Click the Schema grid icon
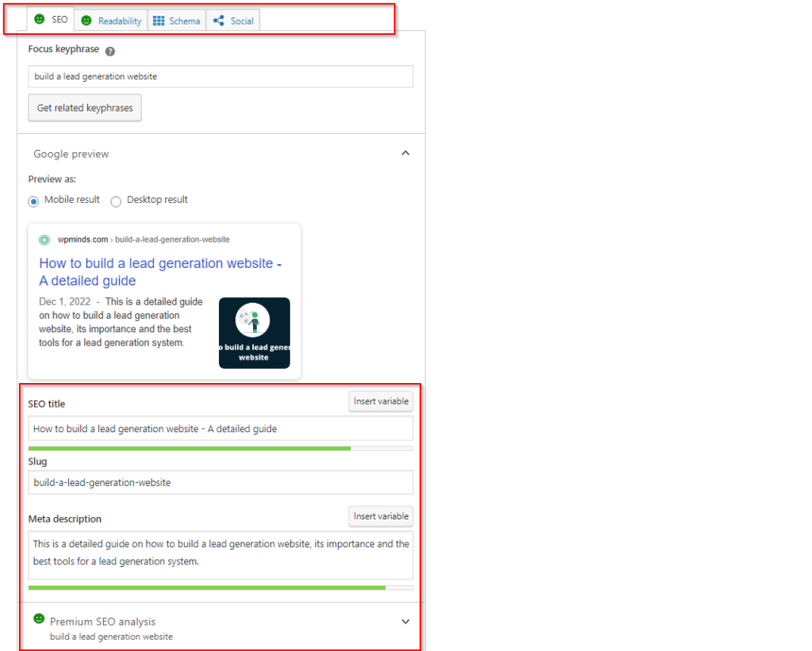This screenshot has width=812, height=651. tap(159, 21)
